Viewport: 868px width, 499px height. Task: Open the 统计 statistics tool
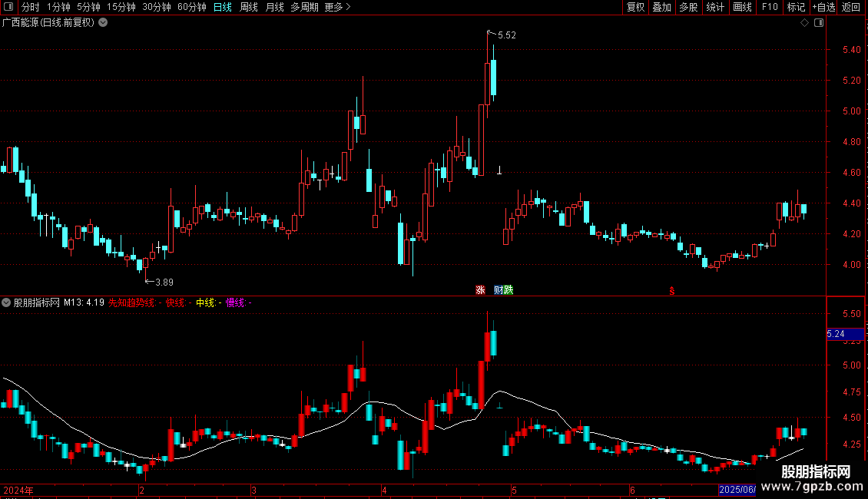714,7
